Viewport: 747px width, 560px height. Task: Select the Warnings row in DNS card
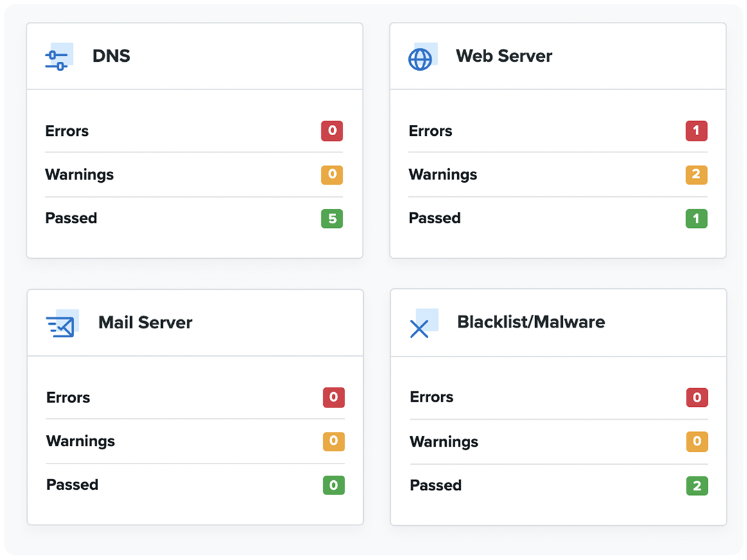(x=194, y=174)
